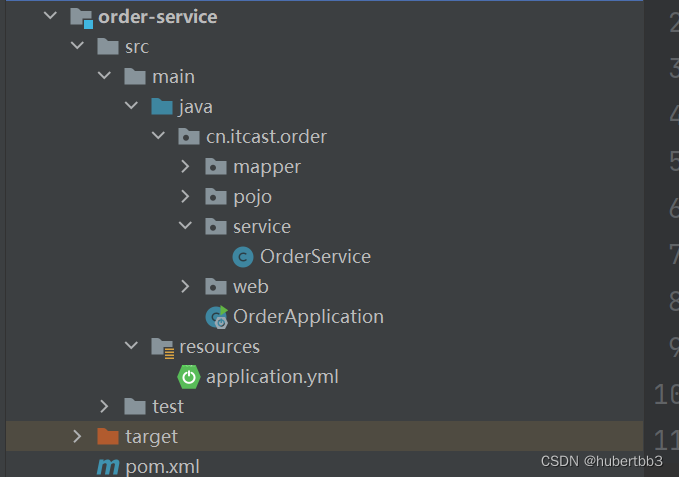Viewport: 679px width, 477px height.
Task: Click the resources folder icon
Action: [163, 348]
